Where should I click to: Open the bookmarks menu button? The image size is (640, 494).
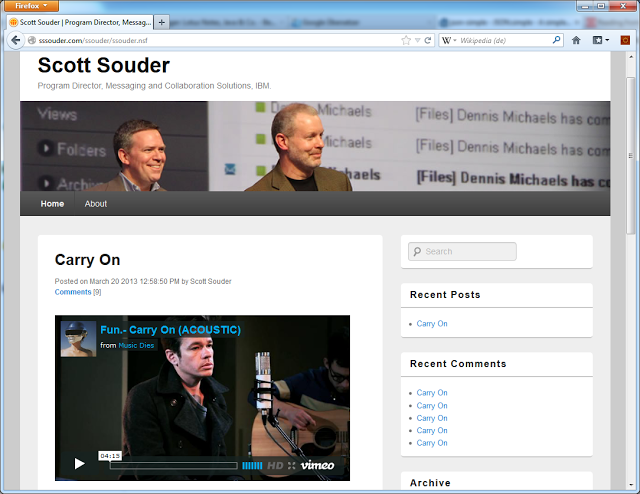tap(600, 40)
